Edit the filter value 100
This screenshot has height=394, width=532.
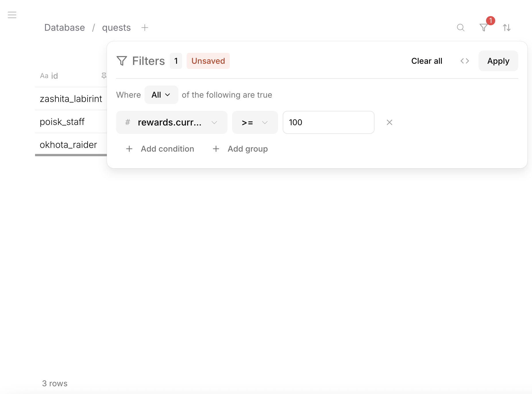(x=328, y=122)
